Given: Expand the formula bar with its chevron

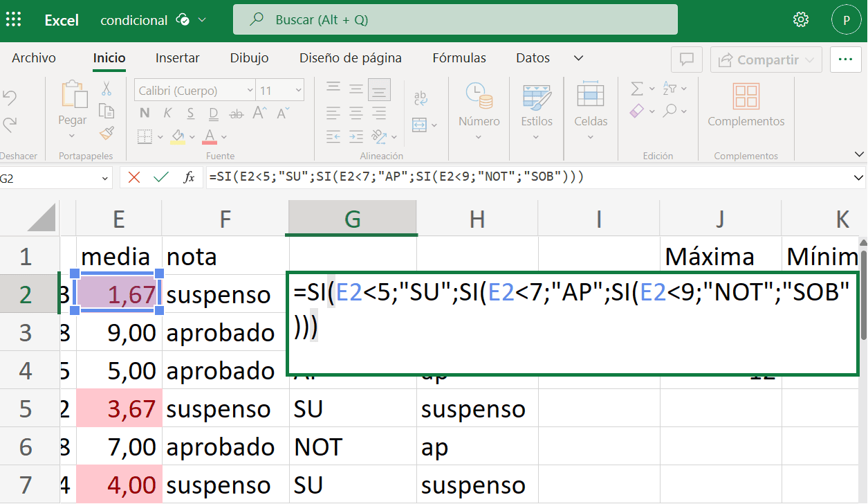Looking at the screenshot, I should tap(858, 178).
